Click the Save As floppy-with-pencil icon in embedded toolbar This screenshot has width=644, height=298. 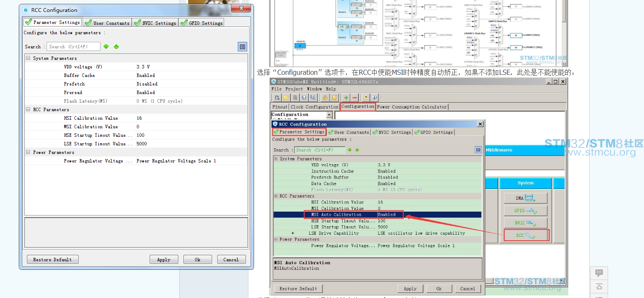click(x=313, y=97)
